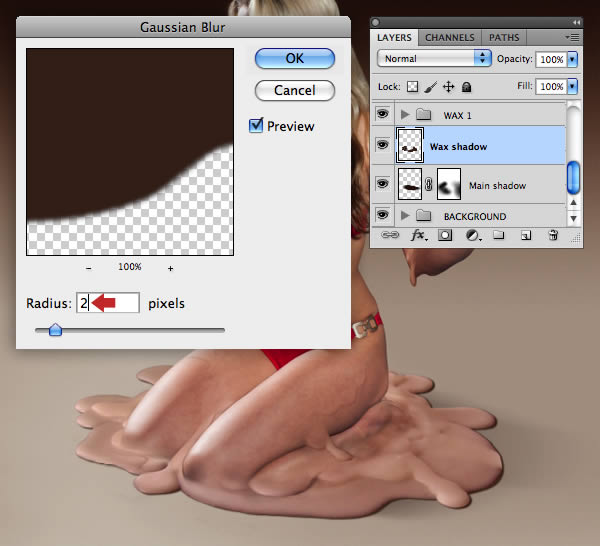600x546 pixels.
Task: Expand the WAX 1 group
Action: pos(405,114)
